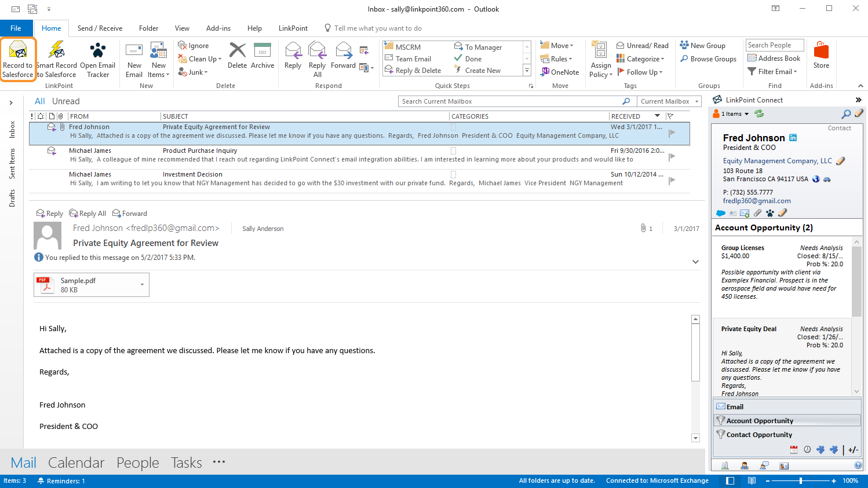Click the Record to Salesforce button
The width and height of the screenshot is (868, 488).
[18, 60]
